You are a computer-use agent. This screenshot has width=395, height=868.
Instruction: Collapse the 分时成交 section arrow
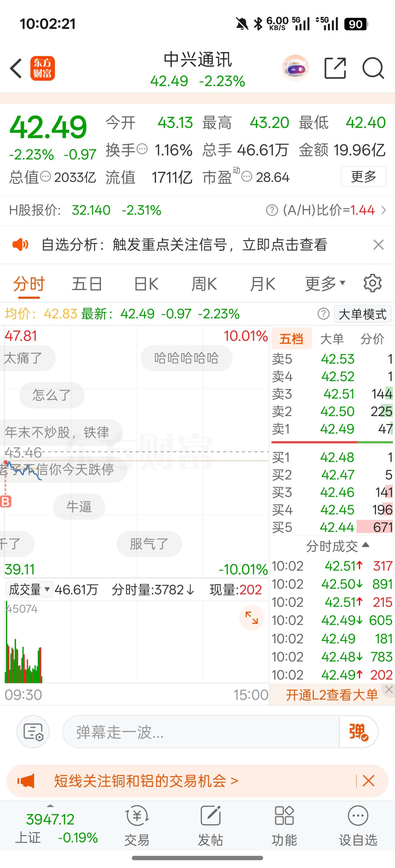click(x=366, y=545)
